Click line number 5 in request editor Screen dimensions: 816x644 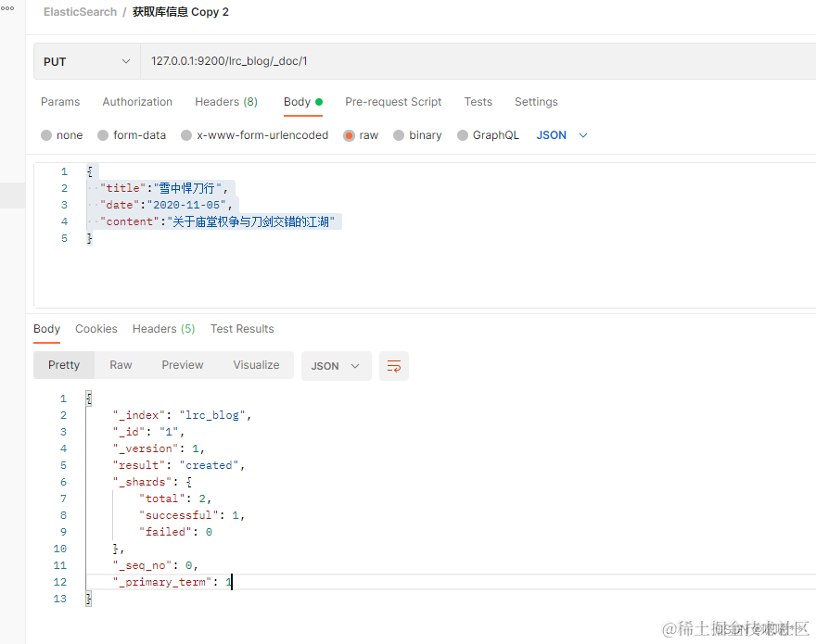(x=64, y=238)
